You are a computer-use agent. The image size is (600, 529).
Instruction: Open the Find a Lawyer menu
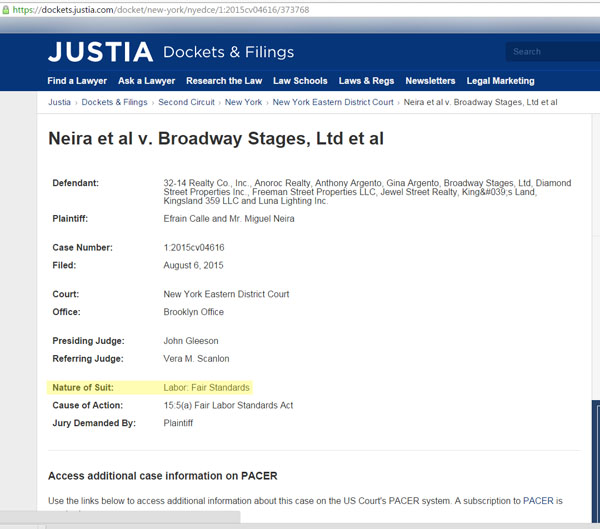click(77, 81)
